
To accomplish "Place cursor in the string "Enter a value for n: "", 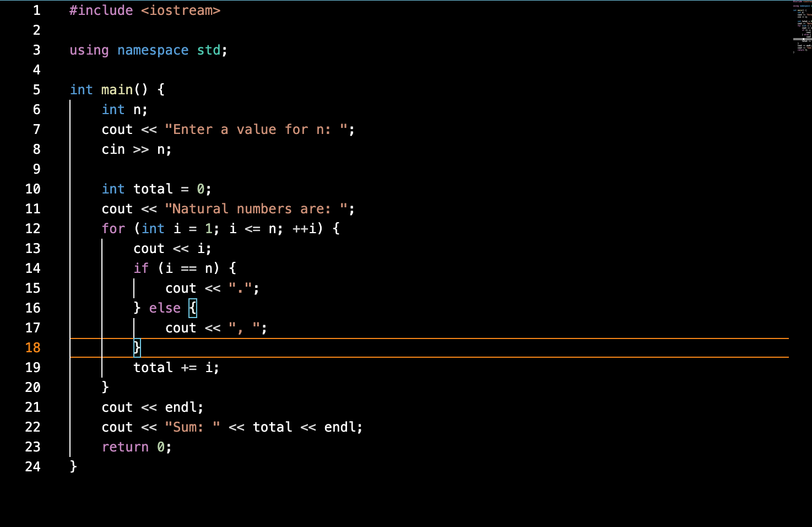I will click(257, 129).
